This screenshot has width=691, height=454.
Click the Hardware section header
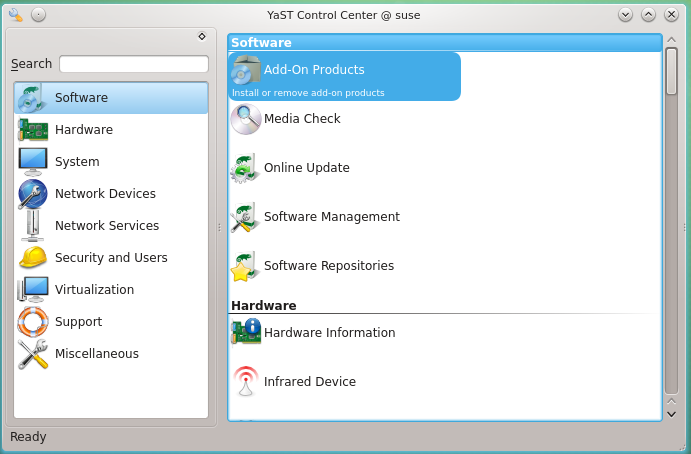pos(264,305)
